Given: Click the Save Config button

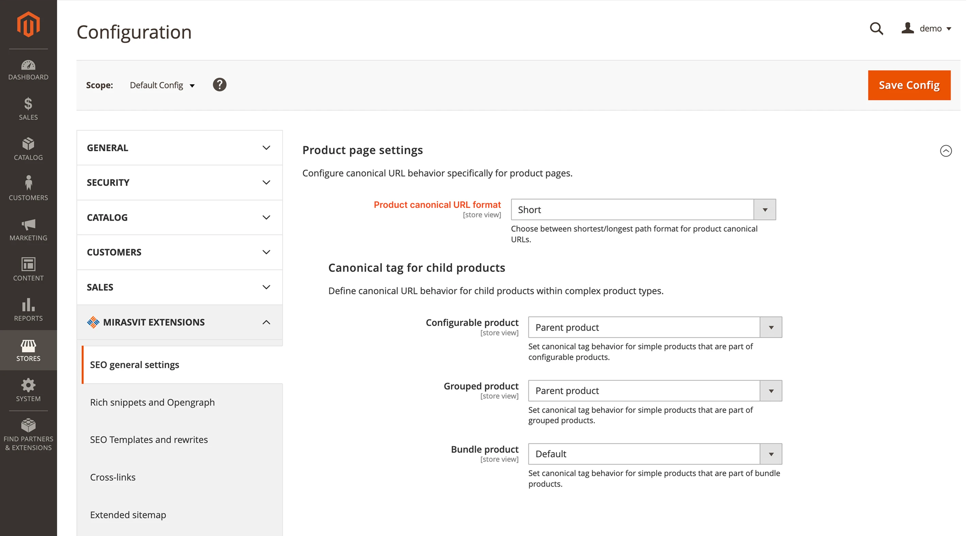Looking at the screenshot, I should click(909, 85).
